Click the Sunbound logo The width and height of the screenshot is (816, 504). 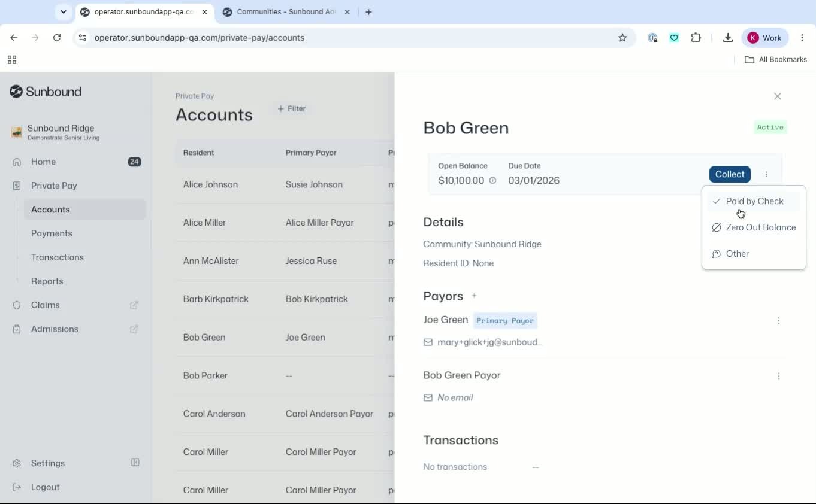[46, 92]
